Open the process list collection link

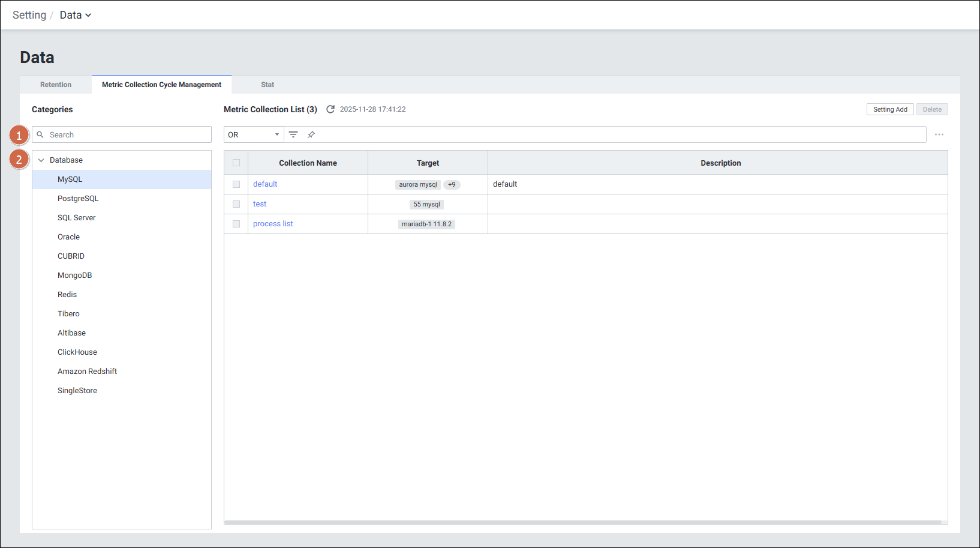(273, 224)
